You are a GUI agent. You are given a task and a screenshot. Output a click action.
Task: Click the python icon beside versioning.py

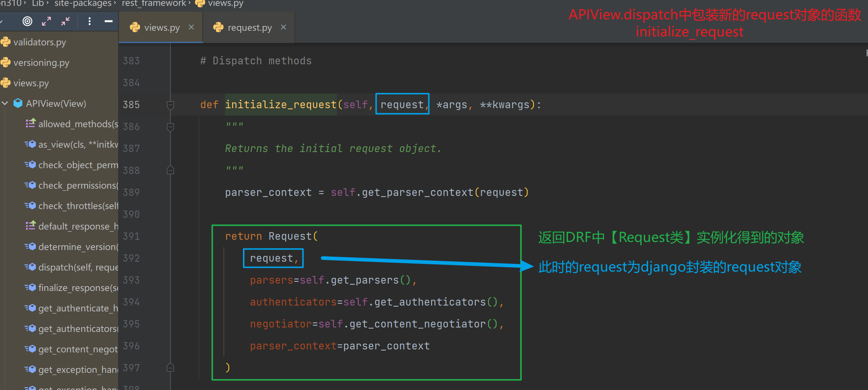[x=5, y=62]
